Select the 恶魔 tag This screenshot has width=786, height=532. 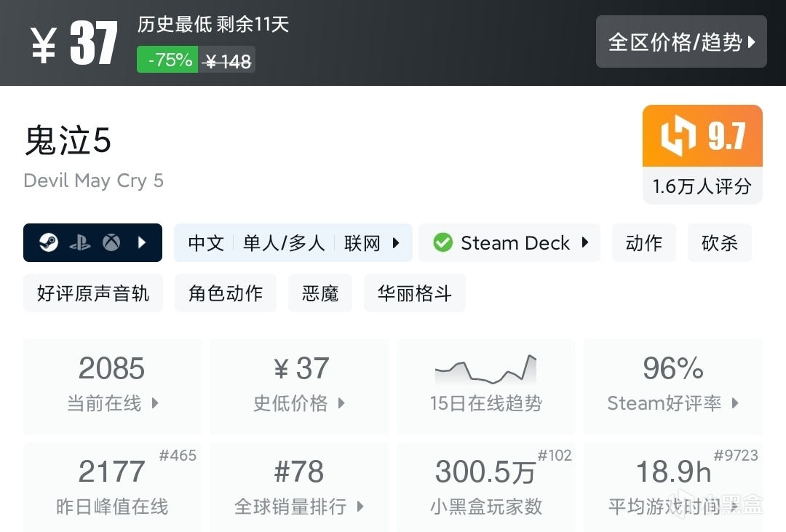[x=319, y=293]
